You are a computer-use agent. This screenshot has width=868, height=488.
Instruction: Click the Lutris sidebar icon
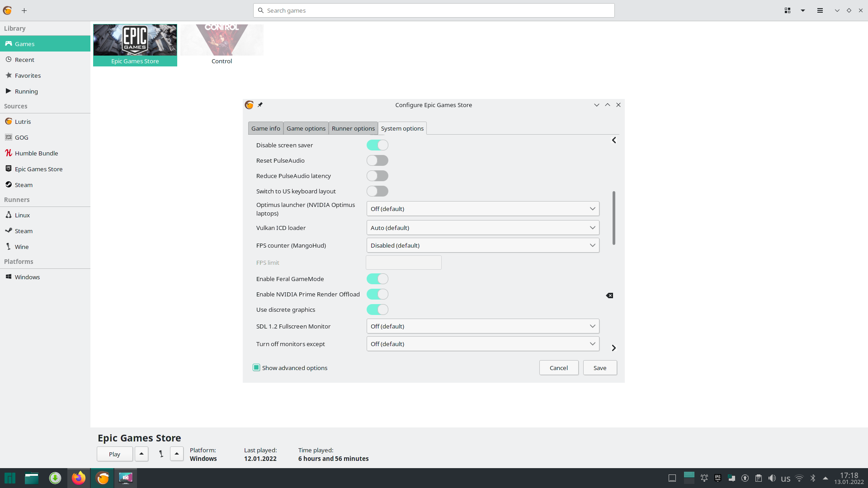[x=8, y=122]
